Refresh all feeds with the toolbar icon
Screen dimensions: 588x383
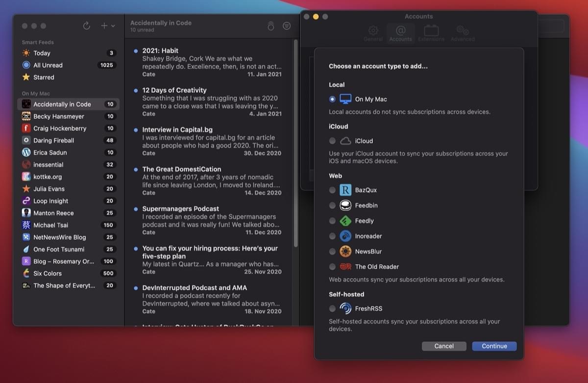(87, 26)
